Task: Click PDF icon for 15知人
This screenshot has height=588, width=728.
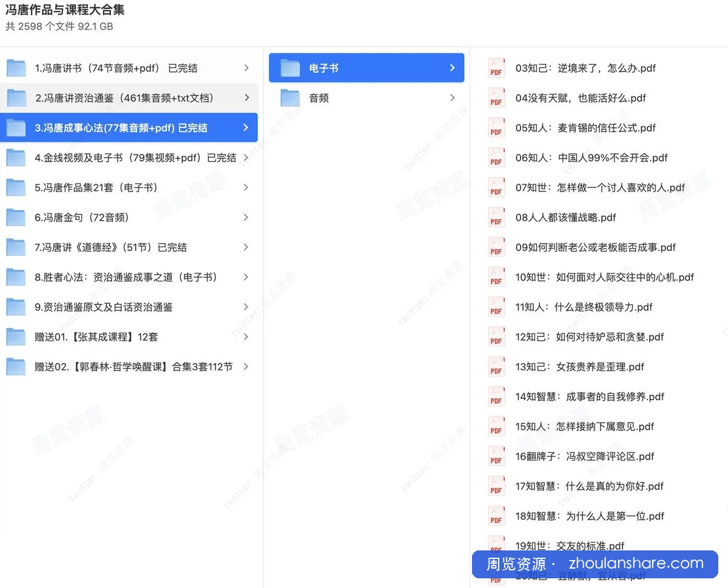Action: [497, 426]
